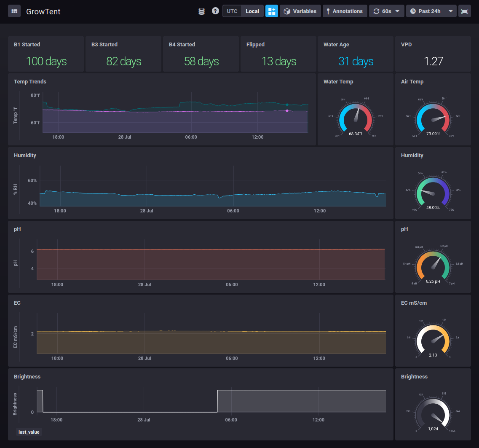
Task: Click the blue add cell icon
Action: coord(272,11)
